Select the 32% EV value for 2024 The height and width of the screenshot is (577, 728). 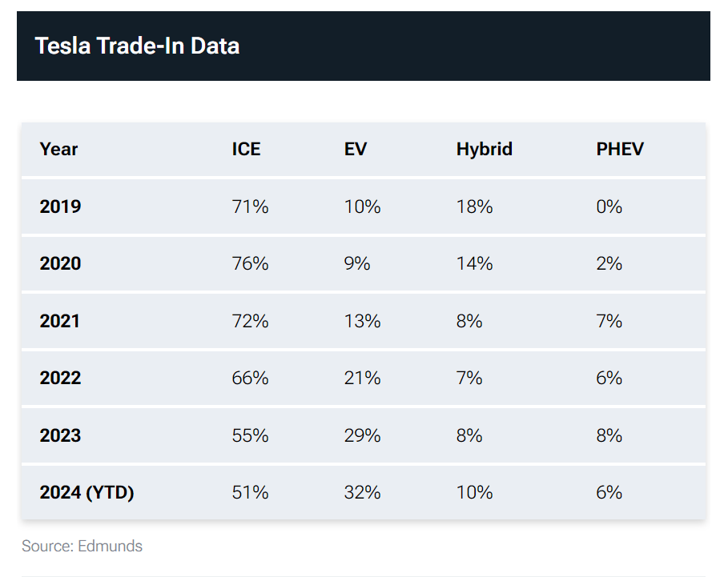362,492
